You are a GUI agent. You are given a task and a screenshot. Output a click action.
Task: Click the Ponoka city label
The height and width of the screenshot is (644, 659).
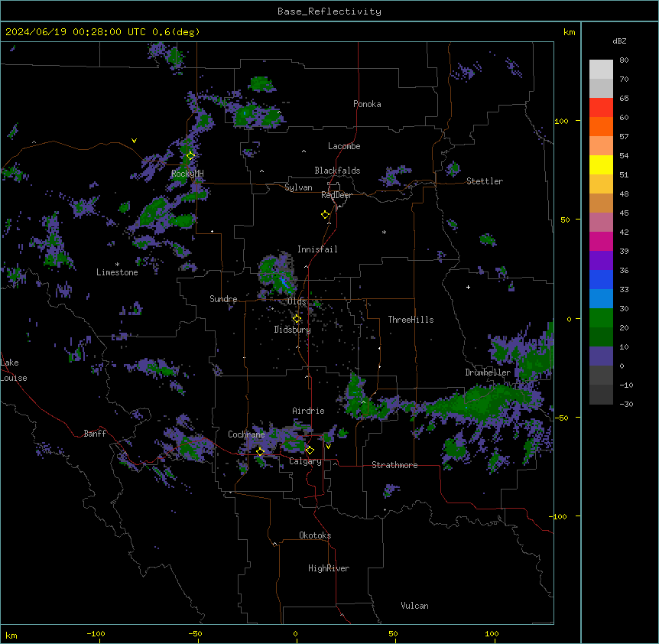tap(367, 104)
